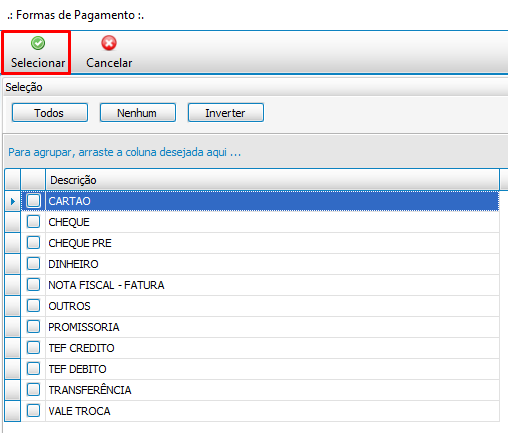
Task: Click the OUTROS row text
Action: point(69,306)
